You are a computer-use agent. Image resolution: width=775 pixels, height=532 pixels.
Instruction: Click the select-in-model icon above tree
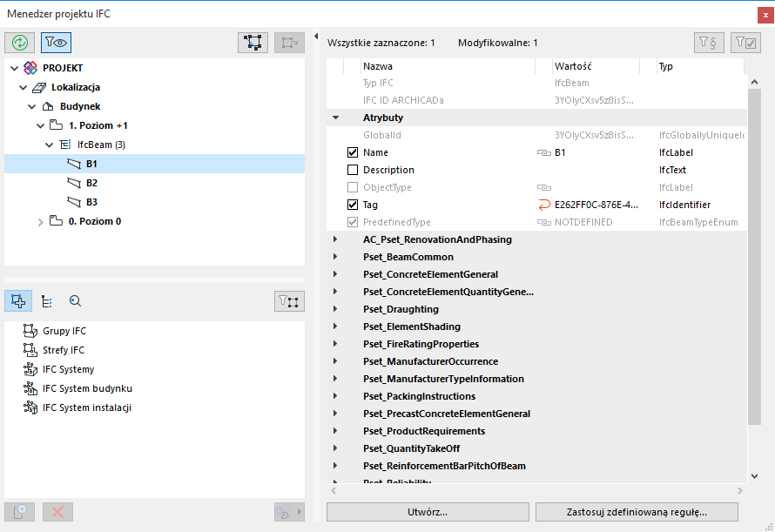click(253, 42)
